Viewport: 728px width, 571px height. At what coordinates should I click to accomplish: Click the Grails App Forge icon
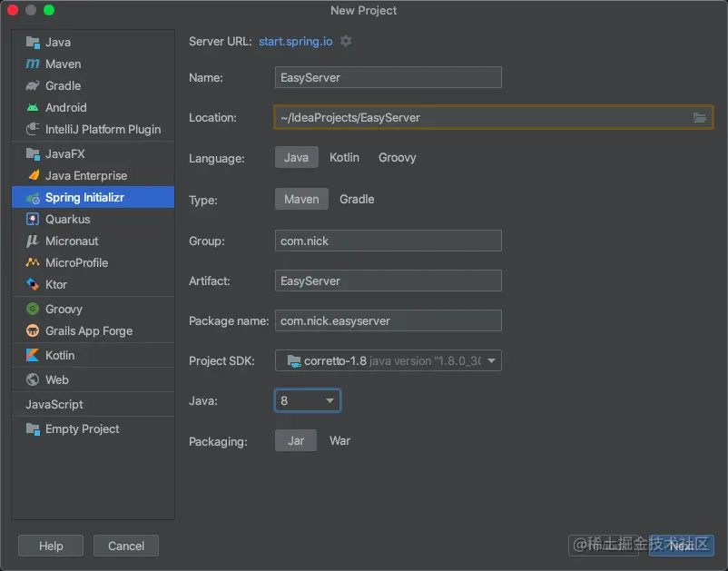point(33,330)
